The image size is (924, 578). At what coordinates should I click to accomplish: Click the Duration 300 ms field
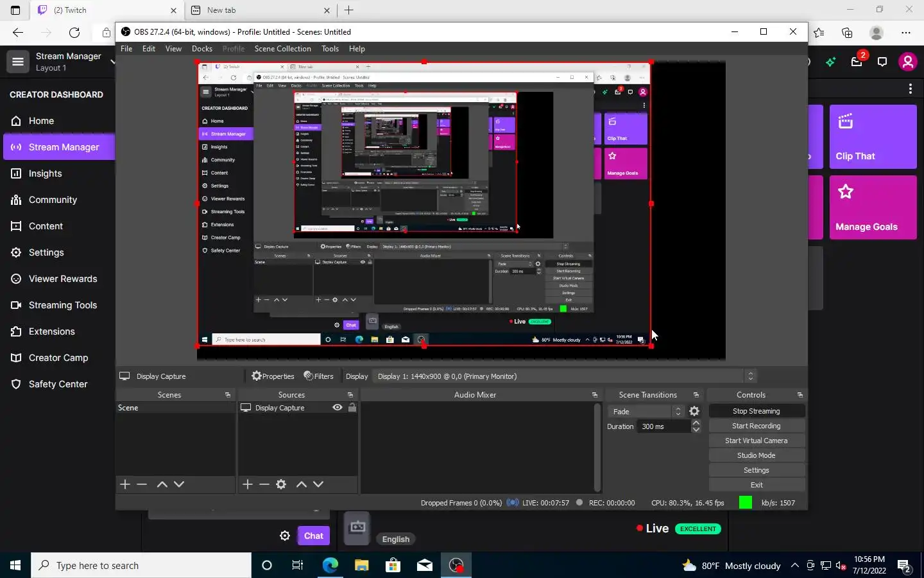point(664,426)
